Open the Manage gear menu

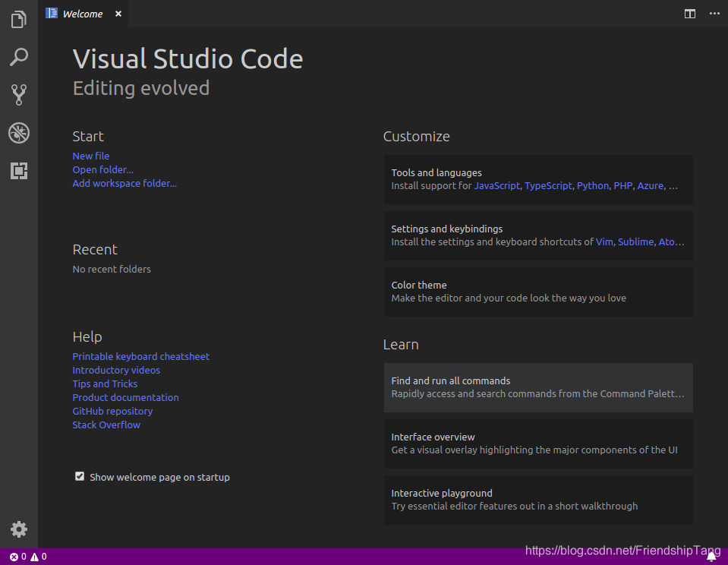point(18,529)
